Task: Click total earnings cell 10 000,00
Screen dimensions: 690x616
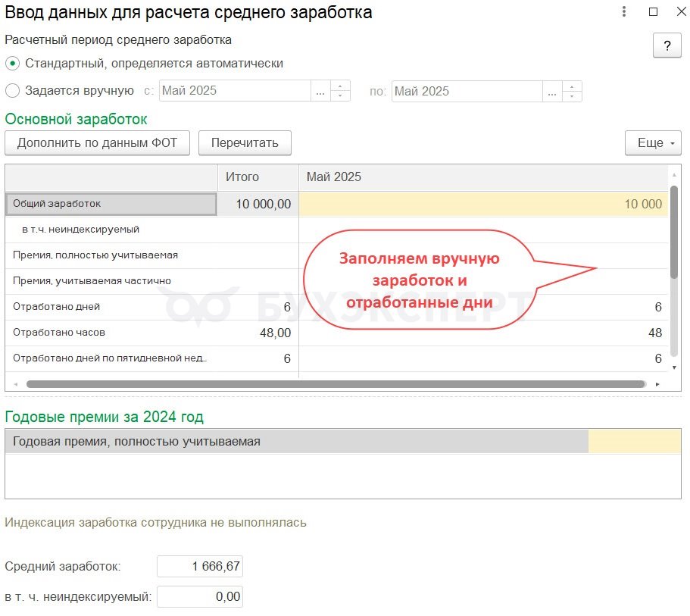Action: click(258, 204)
